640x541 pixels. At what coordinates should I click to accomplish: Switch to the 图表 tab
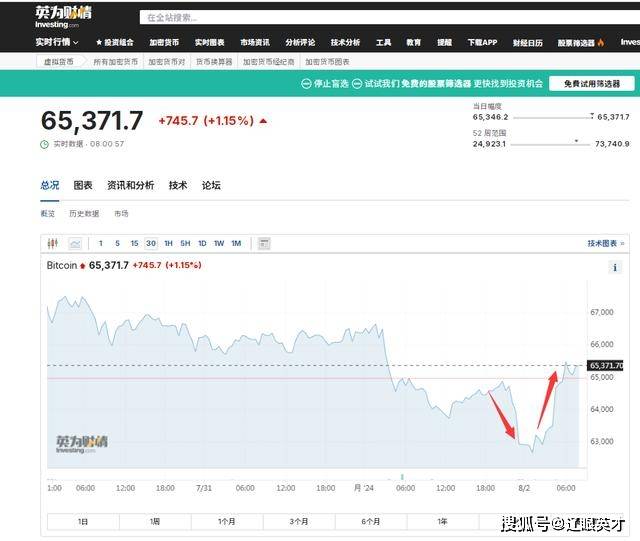(83, 185)
